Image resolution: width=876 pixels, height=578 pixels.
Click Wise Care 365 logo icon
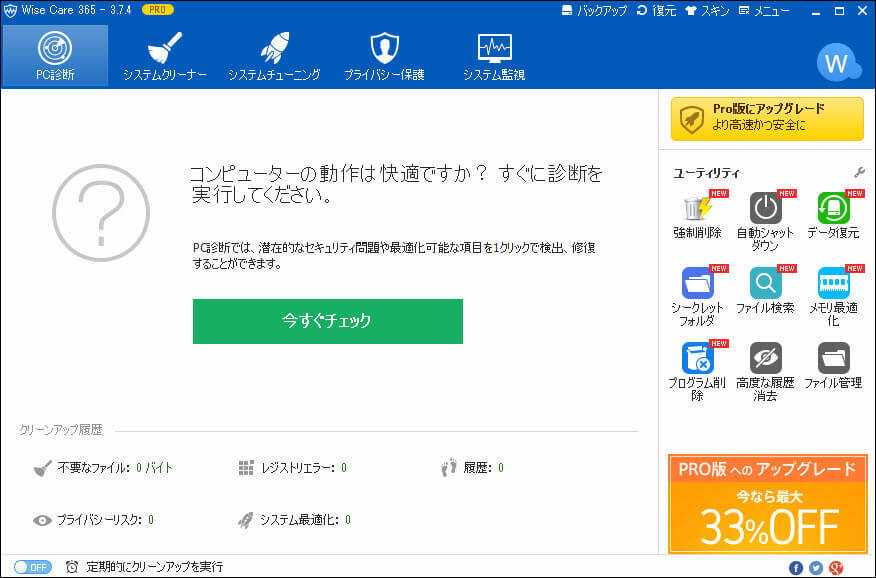coord(10,10)
